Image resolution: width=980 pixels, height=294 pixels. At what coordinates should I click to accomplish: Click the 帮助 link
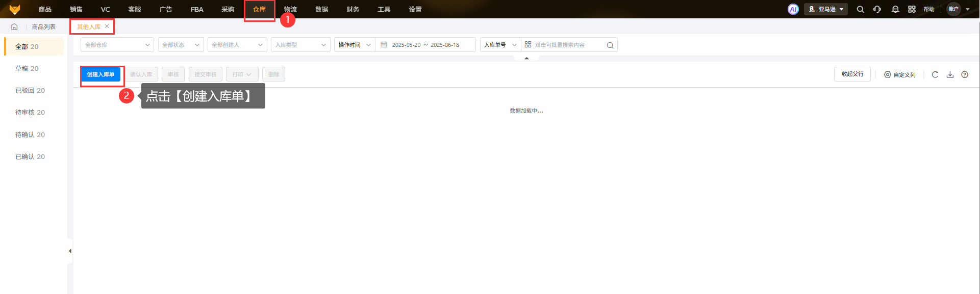coord(929,9)
